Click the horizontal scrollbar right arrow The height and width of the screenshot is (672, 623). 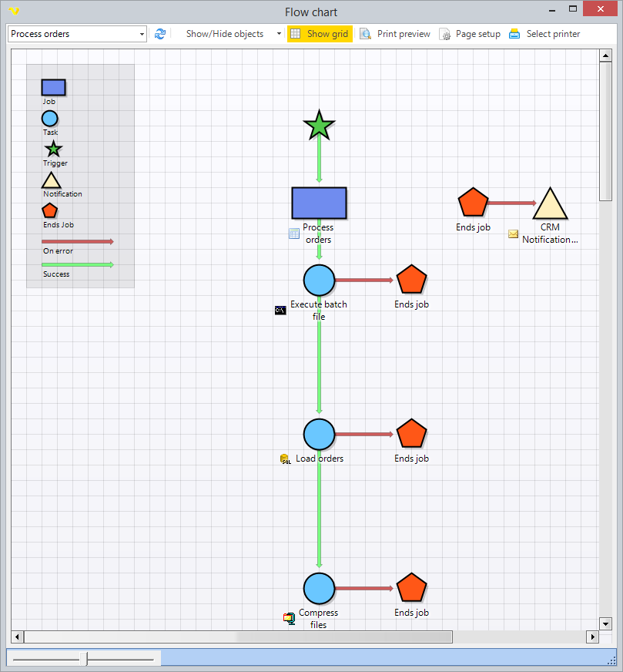tap(592, 637)
